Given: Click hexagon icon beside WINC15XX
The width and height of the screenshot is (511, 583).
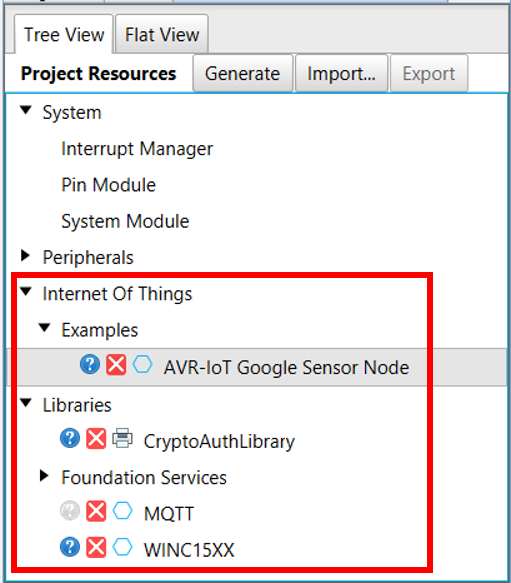Looking at the screenshot, I should click(x=122, y=547).
